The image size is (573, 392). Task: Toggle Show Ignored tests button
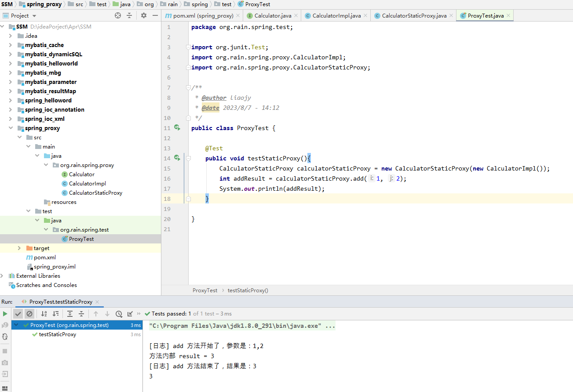(x=29, y=314)
